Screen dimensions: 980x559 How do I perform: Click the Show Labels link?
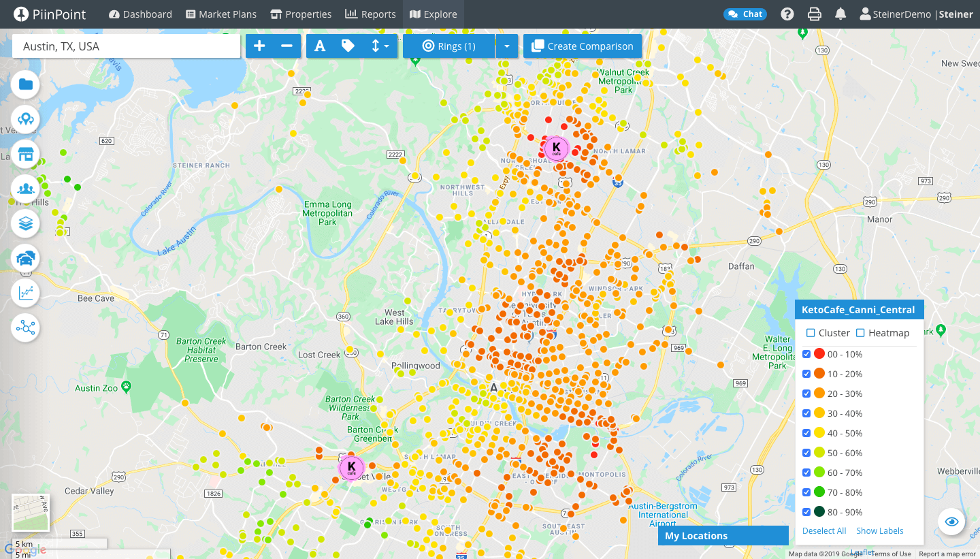[880, 531]
